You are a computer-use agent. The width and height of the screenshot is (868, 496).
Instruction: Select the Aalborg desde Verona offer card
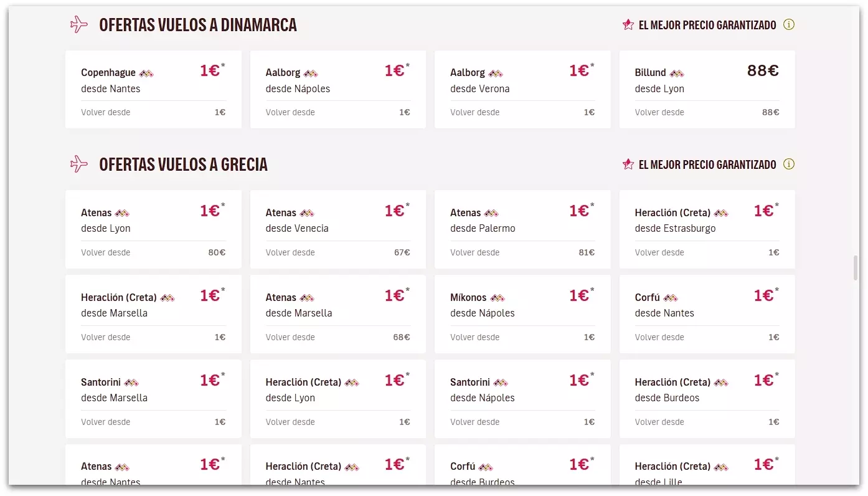pos(522,89)
